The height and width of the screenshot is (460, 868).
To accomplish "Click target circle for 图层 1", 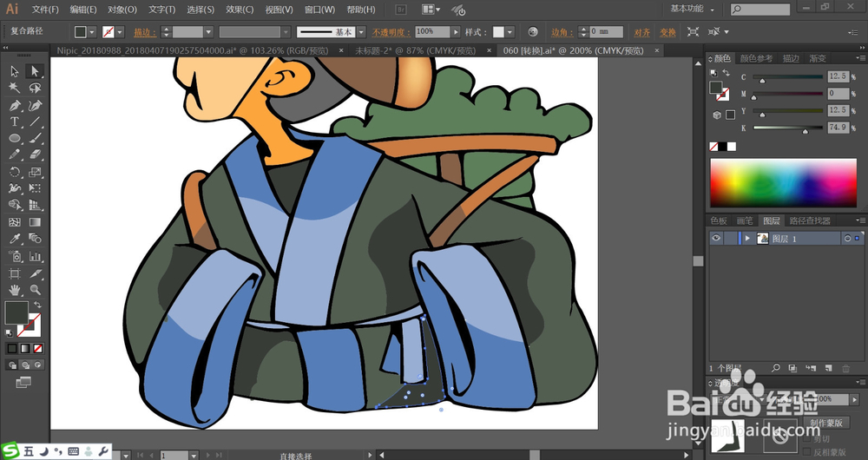I will click(847, 239).
